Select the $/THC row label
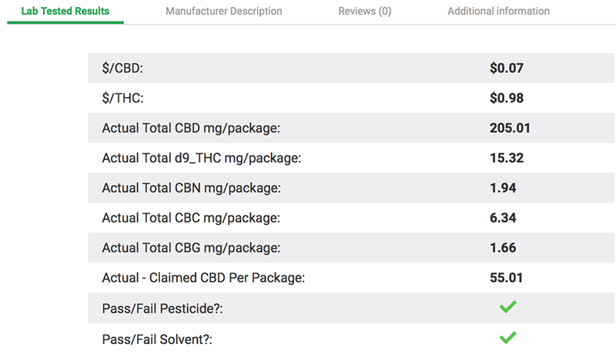Screen dimensions: 616x364 (x=122, y=98)
